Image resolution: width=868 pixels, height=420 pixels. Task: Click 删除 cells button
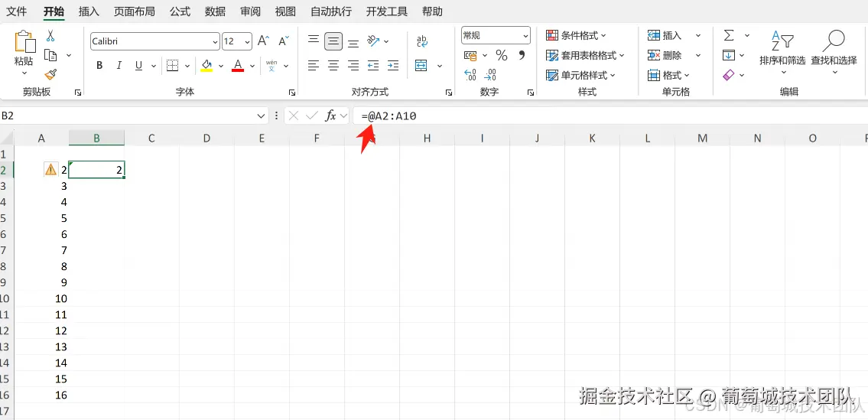665,55
